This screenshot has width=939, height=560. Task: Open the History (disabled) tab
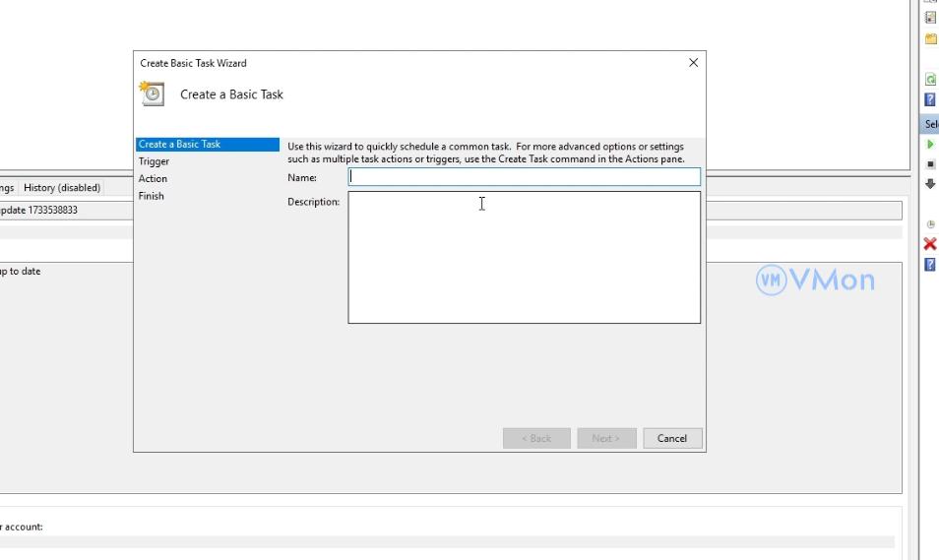[62, 187]
